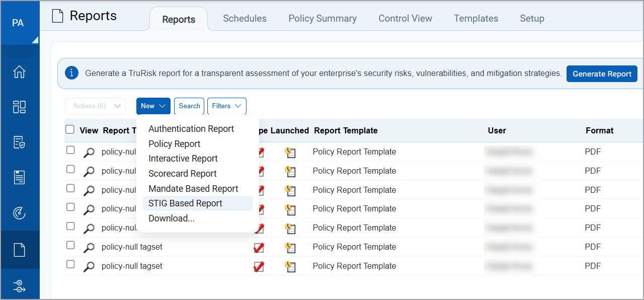The width and height of the screenshot is (644, 300).
Task: Expand the Filters dropdown
Action: tap(227, 106)
